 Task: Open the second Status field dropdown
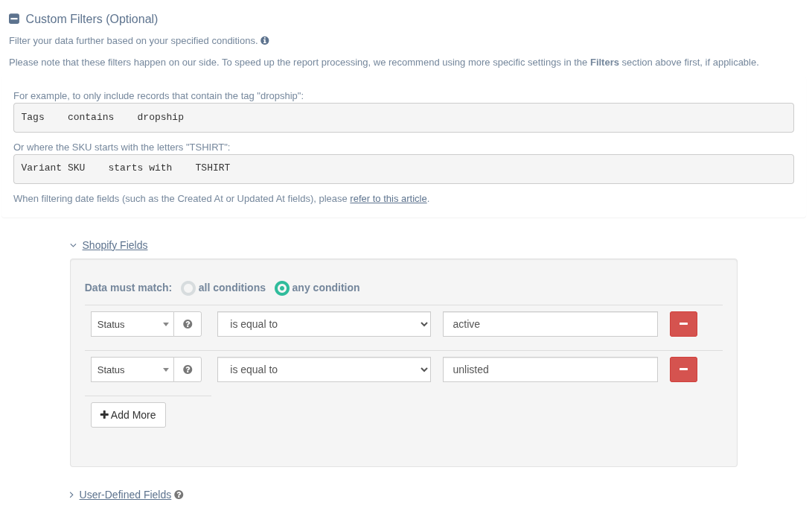132,369
